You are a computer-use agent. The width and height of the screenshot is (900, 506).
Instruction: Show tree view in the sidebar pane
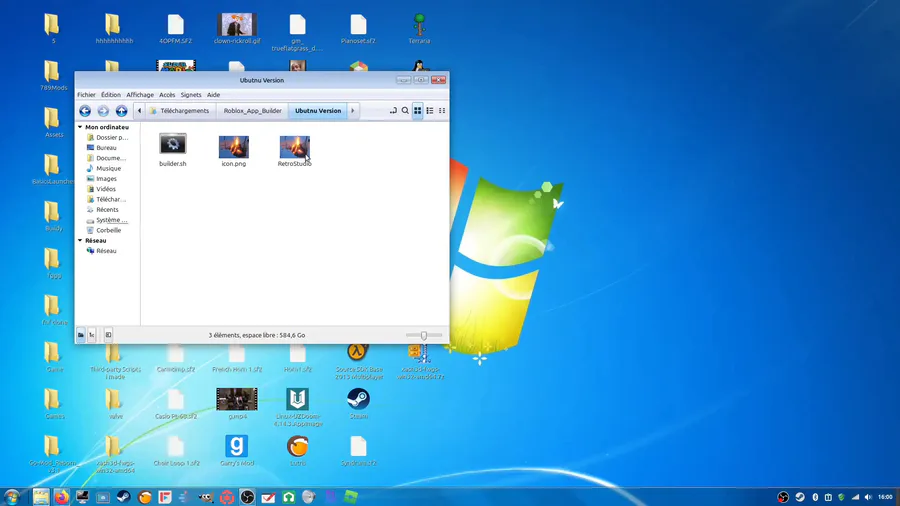coord(92,335)
